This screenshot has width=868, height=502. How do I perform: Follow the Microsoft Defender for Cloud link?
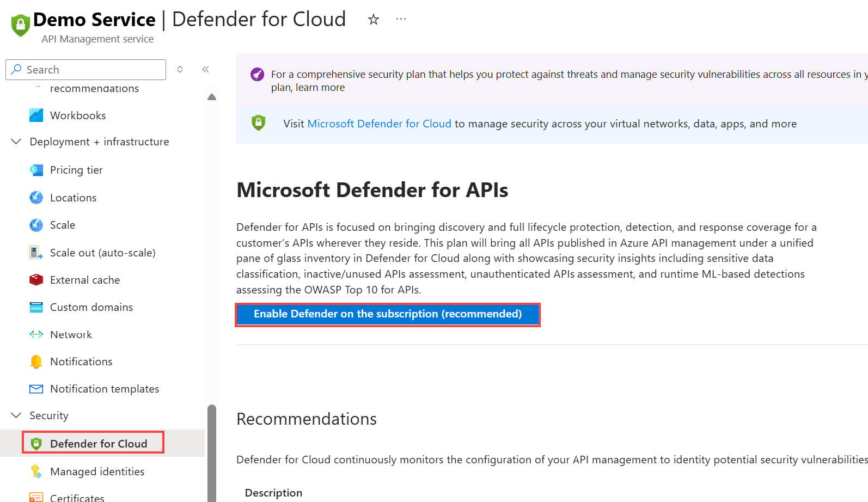point(379,124)
